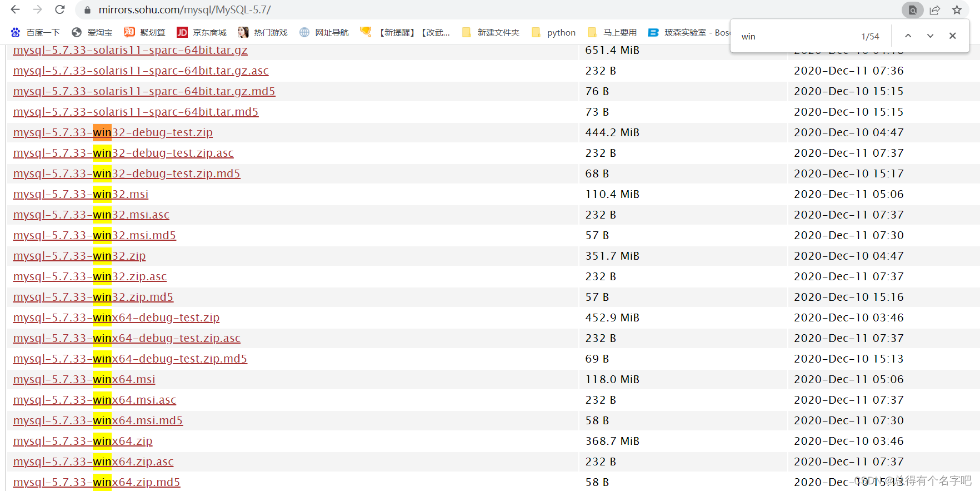This screenshot has width=980, height=491.
Task: Open the 百度一下 bookmark
Action: 35,33
